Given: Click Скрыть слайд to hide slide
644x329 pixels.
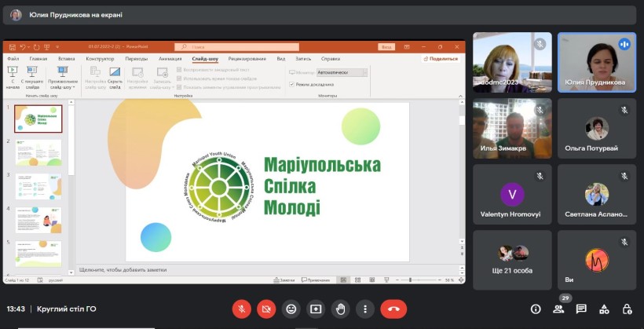Looking at the screenshot, I should click(x=115, y=78).
